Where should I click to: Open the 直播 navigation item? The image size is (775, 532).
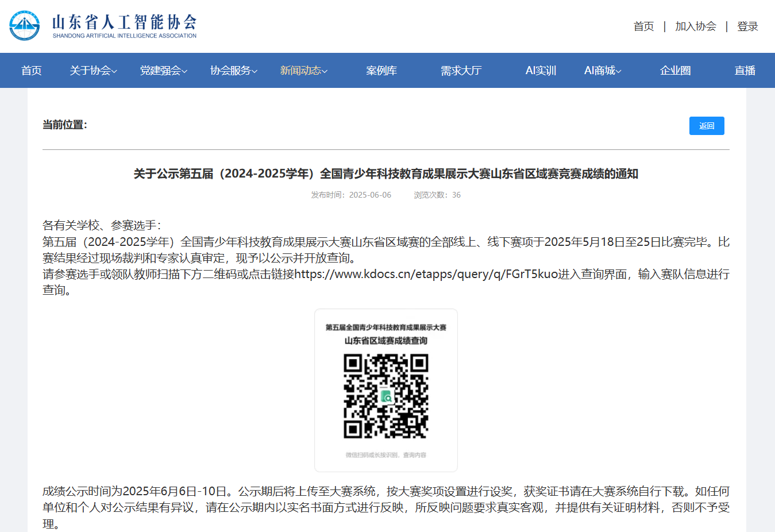coord(745,71)
